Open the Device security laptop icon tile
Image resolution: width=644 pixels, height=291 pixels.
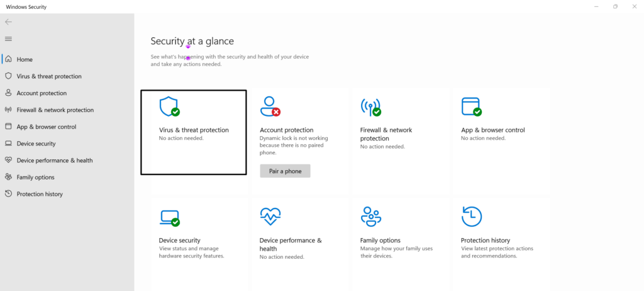point(169,217)
